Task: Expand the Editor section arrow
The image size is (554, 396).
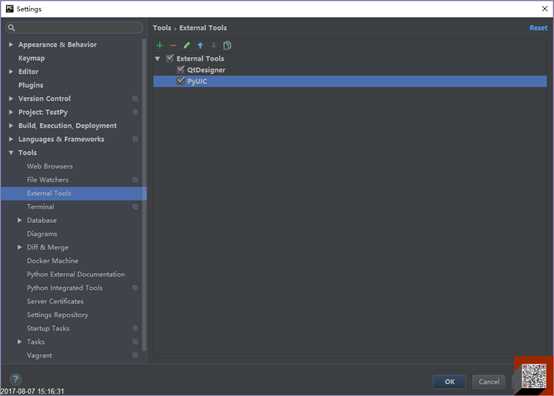Action: click(x=11, y=72)
